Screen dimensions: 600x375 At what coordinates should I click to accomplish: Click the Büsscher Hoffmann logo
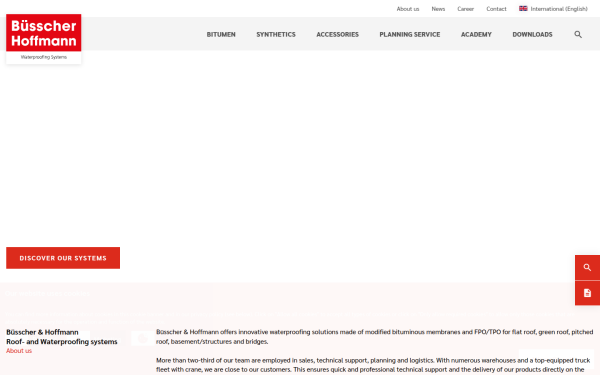pos(44,33)
